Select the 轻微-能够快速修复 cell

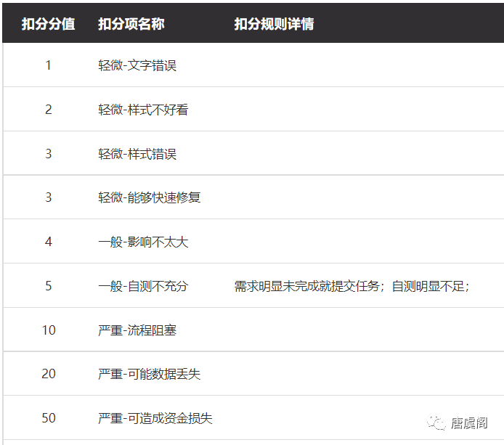149,197
